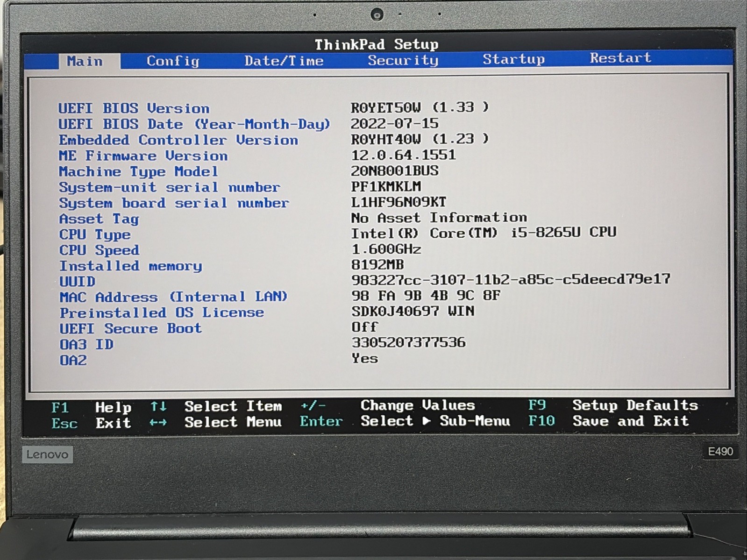
Task: Select Embedded Controller Version label
Action: pyautogui.click(x=178, y=140)
